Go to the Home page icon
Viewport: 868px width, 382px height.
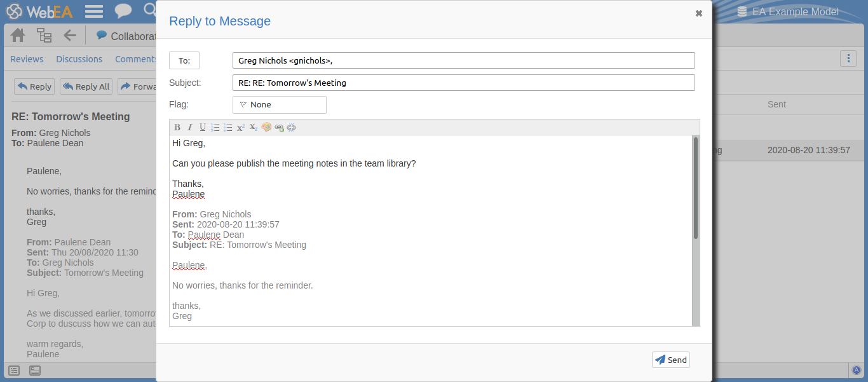[x=18, y=36]
